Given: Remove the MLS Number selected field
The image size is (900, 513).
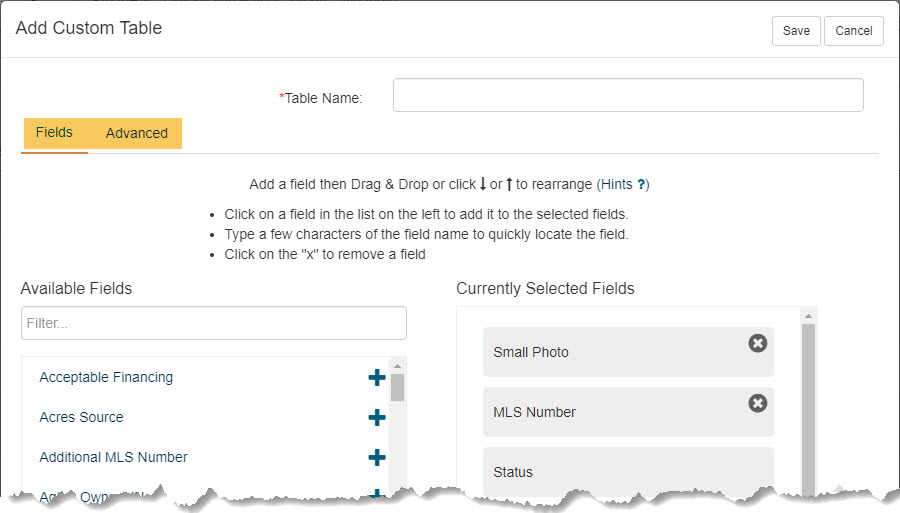Looking at the screenshot, I should tap(758, 403).
